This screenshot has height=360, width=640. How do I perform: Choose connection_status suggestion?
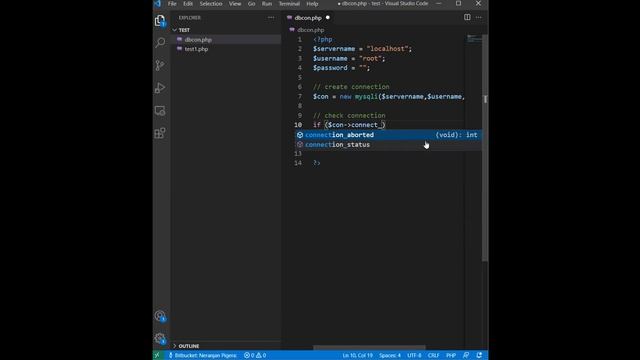pyautogui.click(x=389, y=144)
